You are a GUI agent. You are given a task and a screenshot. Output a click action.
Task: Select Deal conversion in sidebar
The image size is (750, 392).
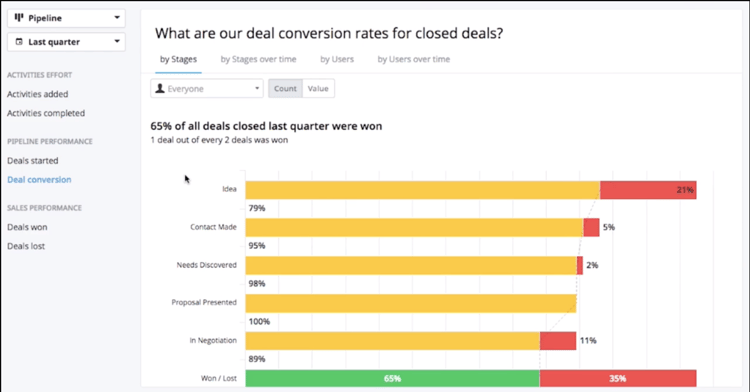pos(39,180)
